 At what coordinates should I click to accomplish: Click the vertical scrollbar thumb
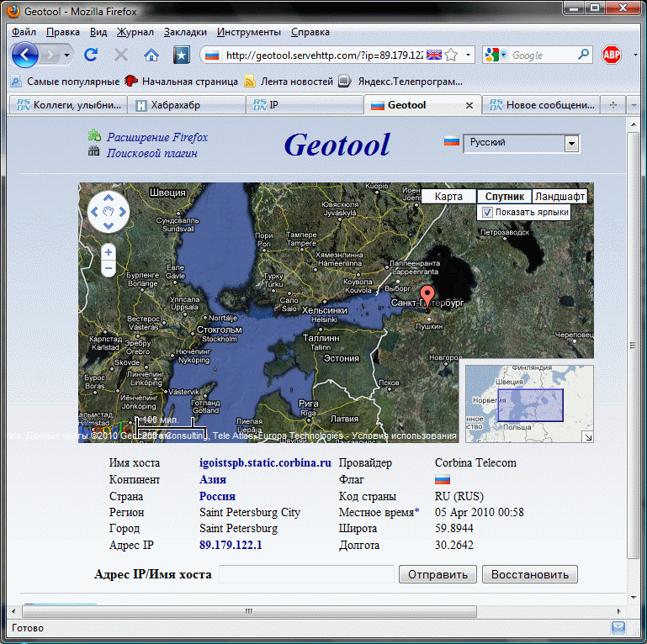click(x=633, y=346)
